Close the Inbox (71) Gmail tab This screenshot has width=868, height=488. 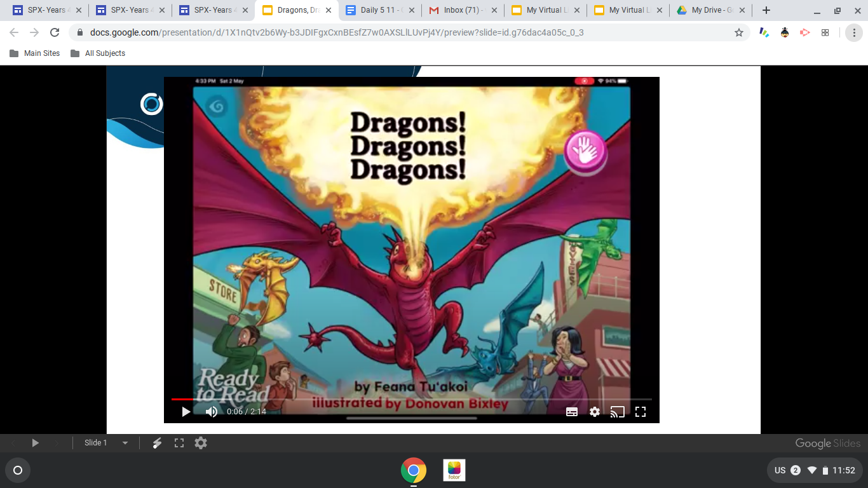pos(495,10)
